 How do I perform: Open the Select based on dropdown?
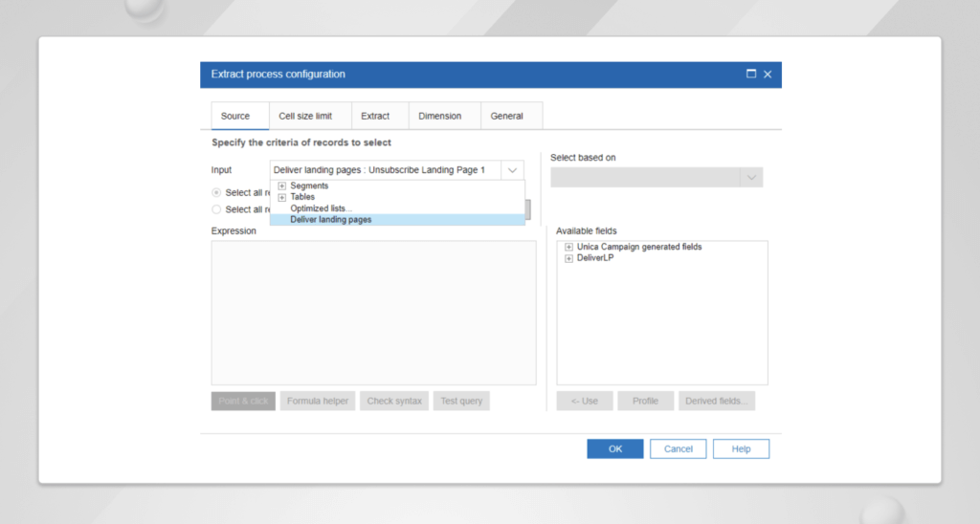751,178
